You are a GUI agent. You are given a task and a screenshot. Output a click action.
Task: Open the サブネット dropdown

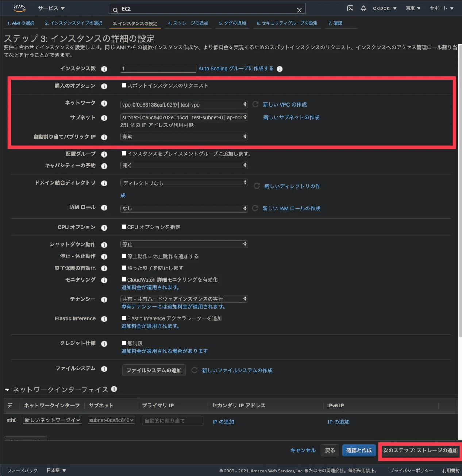tap(184, 117)
